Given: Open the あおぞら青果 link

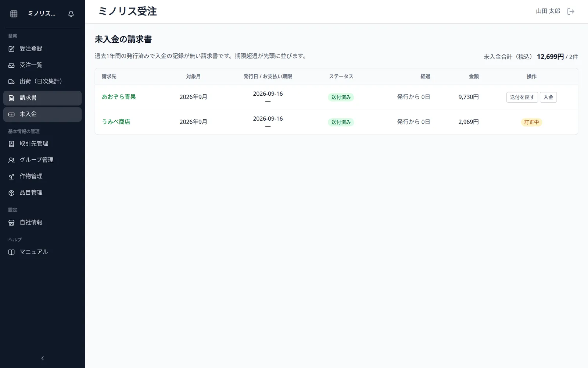Looking at the screenshot, I should point(119,97).
